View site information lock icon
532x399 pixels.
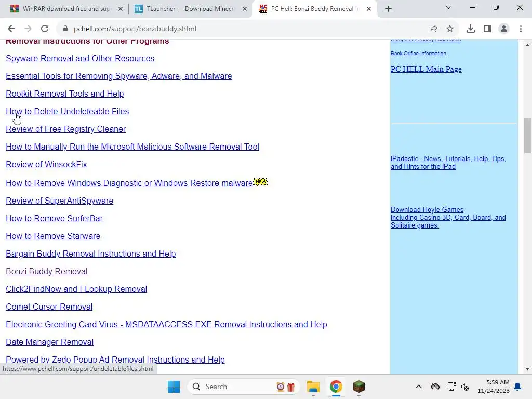65,29
